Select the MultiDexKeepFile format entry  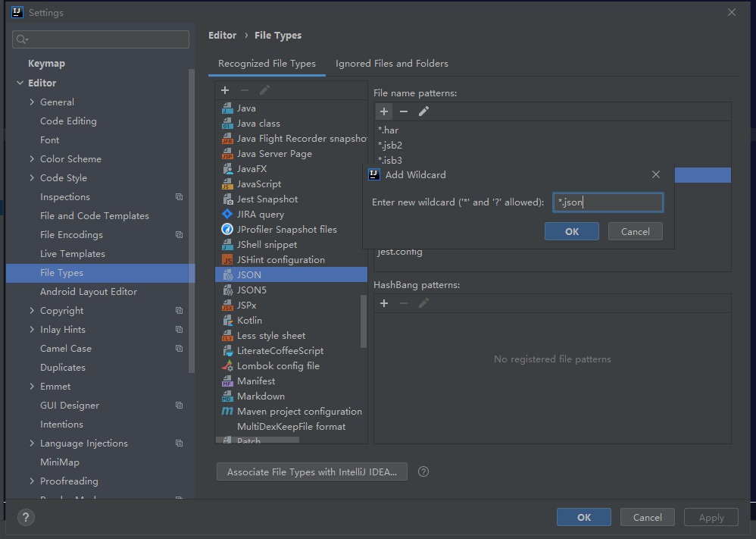291,427
